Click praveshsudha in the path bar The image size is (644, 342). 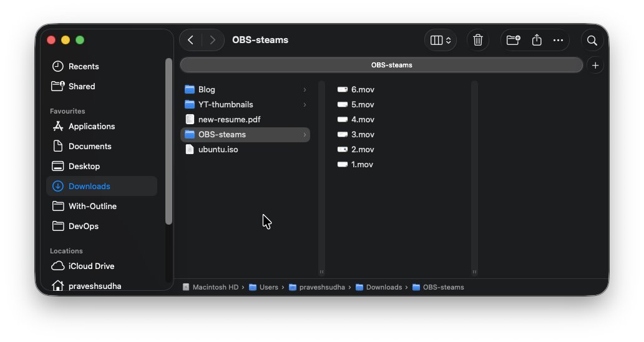pyautogui.click(x=317, y=288)
